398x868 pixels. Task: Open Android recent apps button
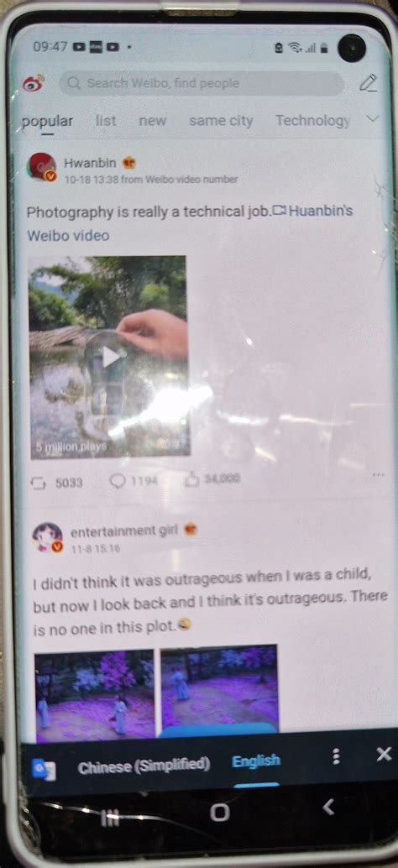pos(111,818)
